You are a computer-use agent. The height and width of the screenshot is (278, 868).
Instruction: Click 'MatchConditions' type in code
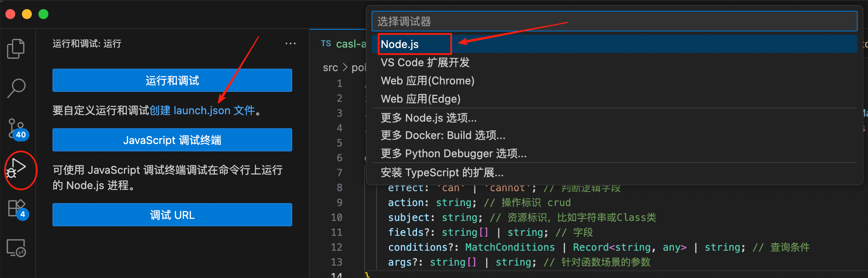pos(510,247)
